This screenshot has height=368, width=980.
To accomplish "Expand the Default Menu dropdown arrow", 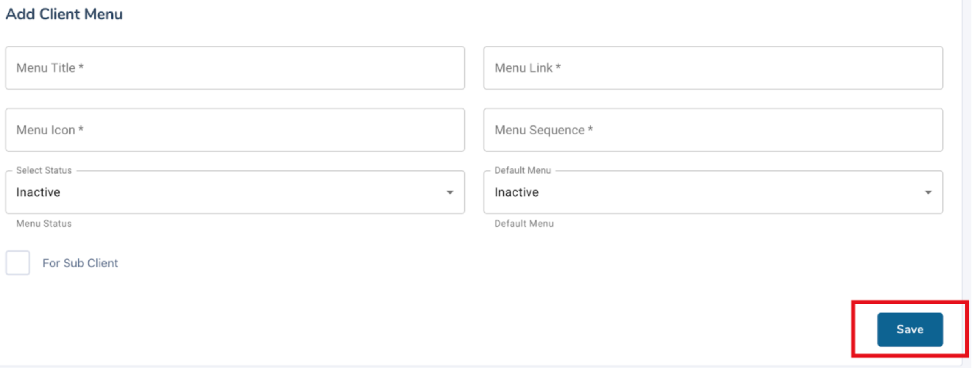I will point(929,192).
